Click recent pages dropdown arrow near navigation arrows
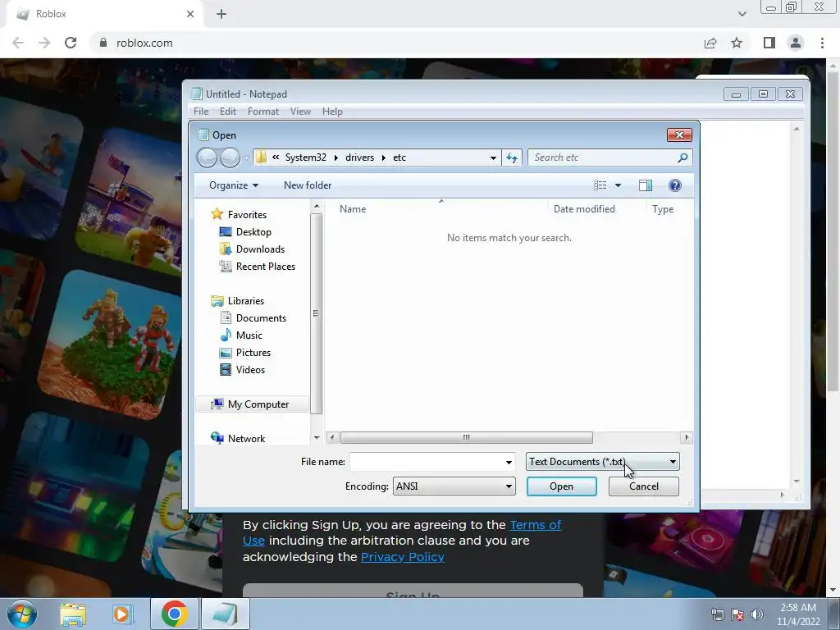840x630 pixels. [246, 158]
